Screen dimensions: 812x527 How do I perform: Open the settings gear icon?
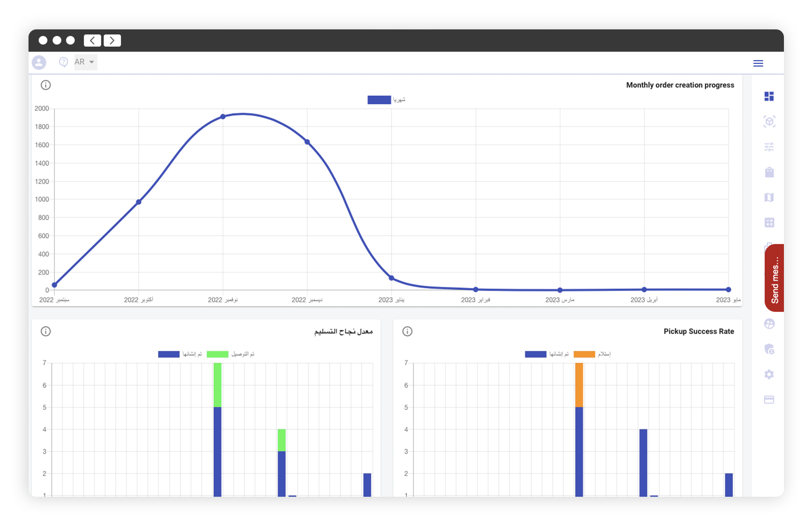769,374
